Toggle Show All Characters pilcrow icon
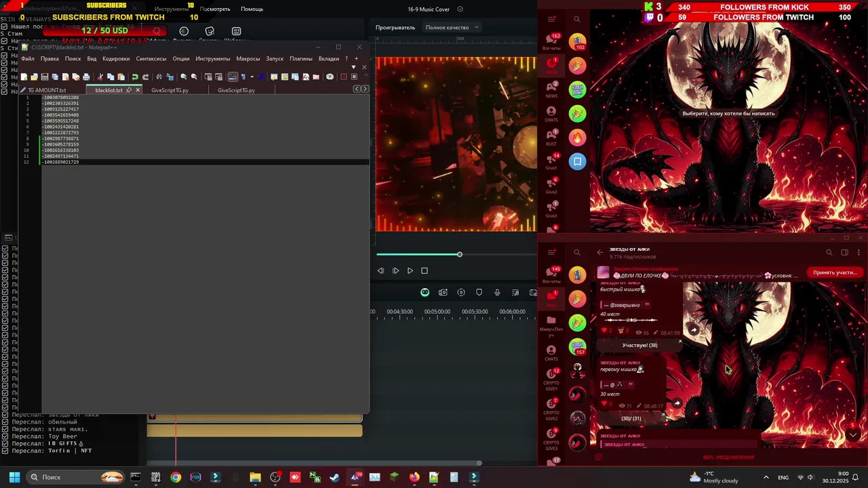This screenshot has width=868, height=488. (243, 77)
